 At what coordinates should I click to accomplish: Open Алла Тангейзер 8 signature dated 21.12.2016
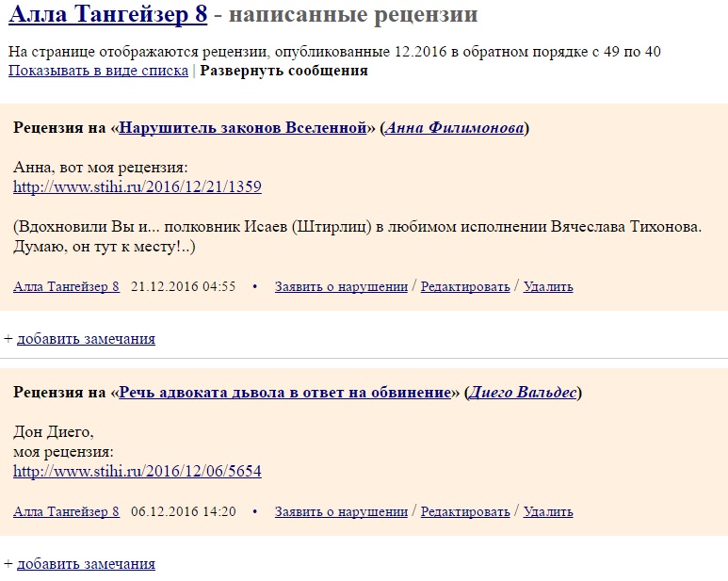pos(66,287)
